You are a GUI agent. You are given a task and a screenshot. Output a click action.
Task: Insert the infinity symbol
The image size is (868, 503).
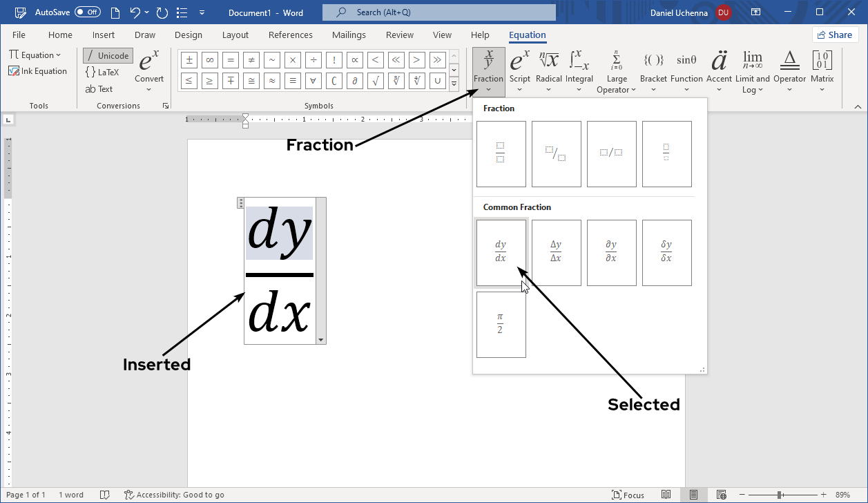[209, 60]
